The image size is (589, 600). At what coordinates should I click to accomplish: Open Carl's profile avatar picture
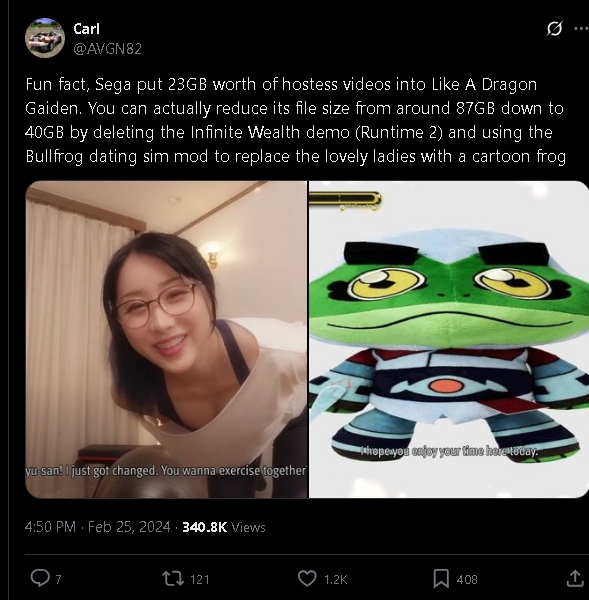45,38
